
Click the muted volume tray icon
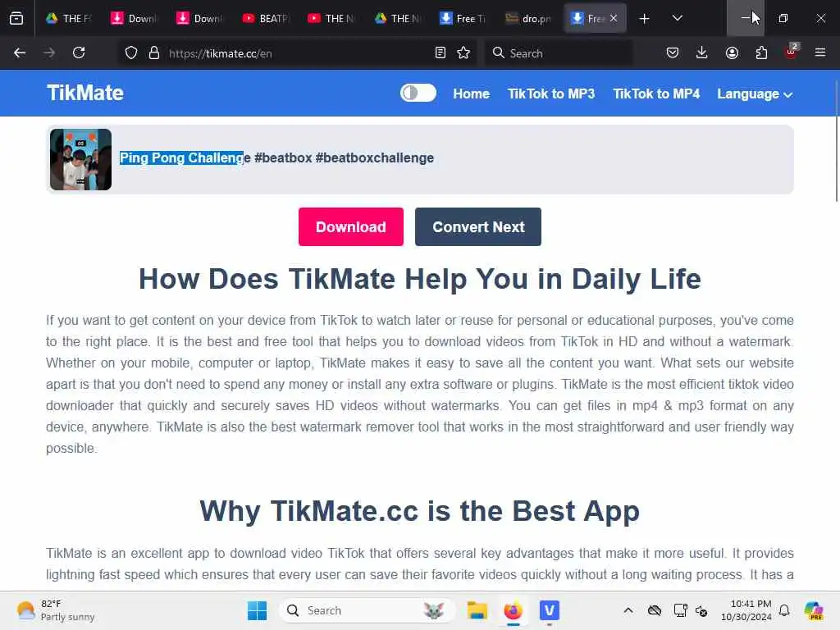pos(702,610)
